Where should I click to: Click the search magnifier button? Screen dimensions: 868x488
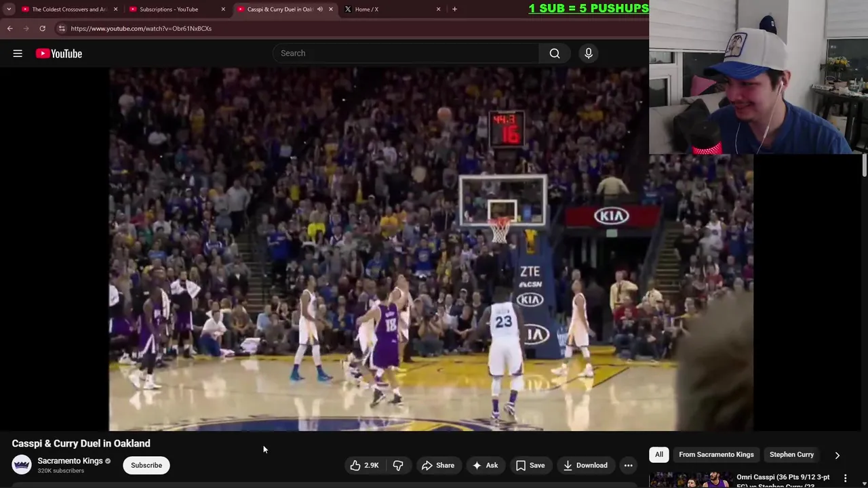[555, 54]
